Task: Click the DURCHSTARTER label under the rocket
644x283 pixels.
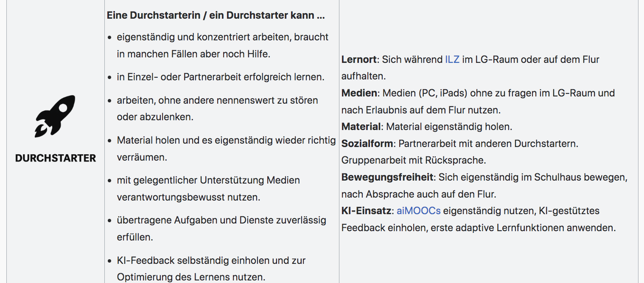Action: [56, 158]
